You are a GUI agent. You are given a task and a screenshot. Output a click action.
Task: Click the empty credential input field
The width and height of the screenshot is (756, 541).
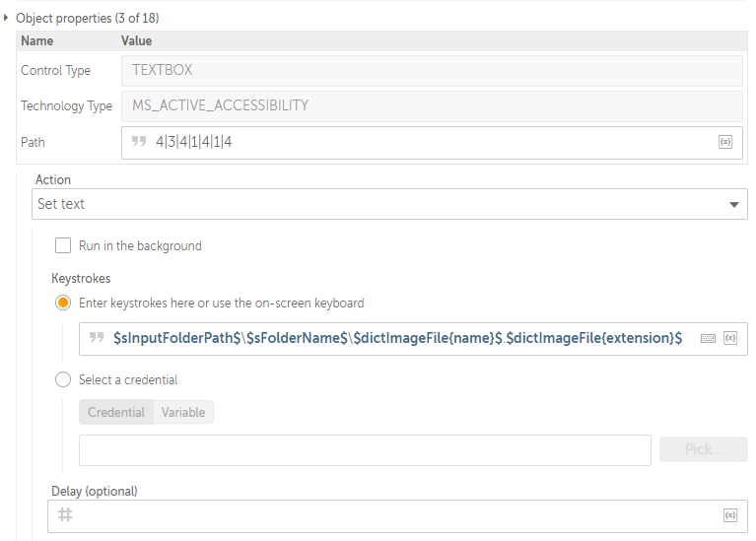(365, 450)
